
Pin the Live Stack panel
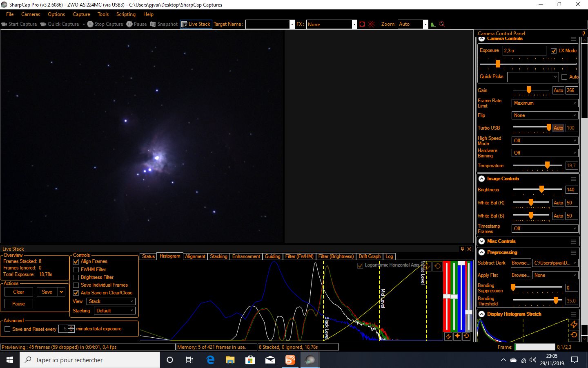pyautogui.click(x=462, y=249)
